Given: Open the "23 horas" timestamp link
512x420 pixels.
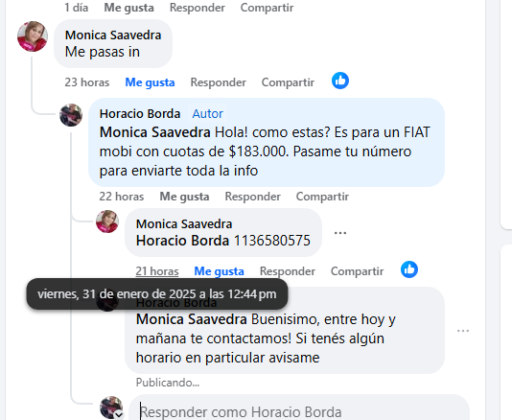Looking at the screenshot, I should [87, 82].
